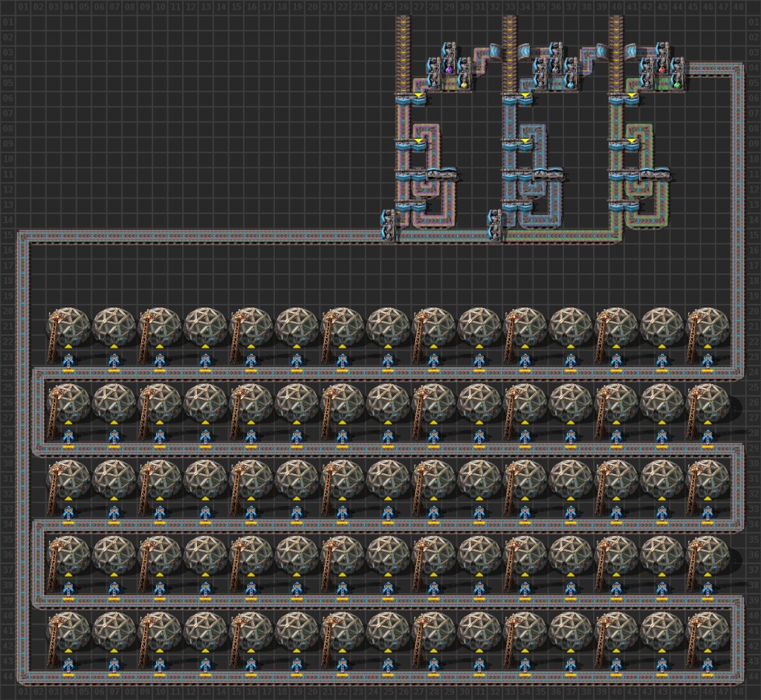Select the blue inserter under the bottom row's rightmost lab
Image resolution: width=761 pixels, height=700 pixels.
point(707,664)
